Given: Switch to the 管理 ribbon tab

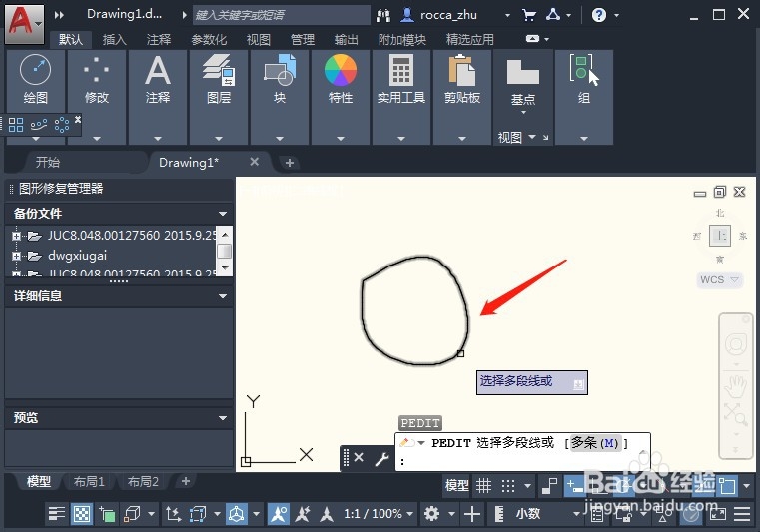Looking at the screenshot, I should click(x=302, y=39).
